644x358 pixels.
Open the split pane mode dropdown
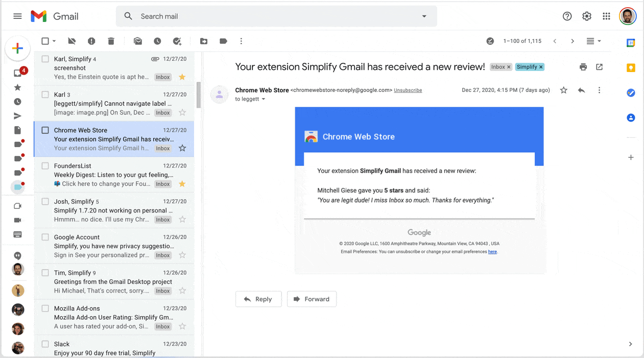593,41
